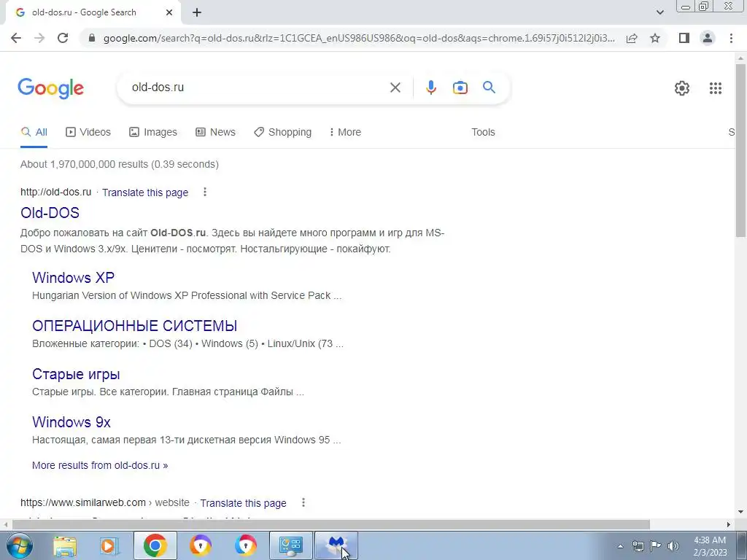This screenshot has height=560, width=747.
Task: Click the Chrome taskbar button
Action: (155, 545)
